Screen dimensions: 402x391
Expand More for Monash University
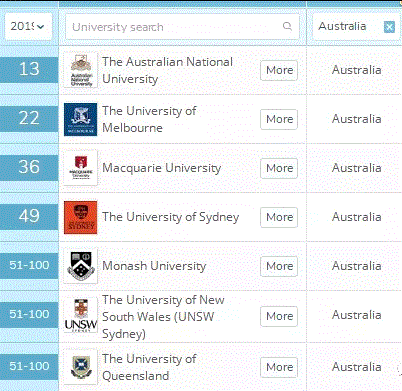[279, 266]
